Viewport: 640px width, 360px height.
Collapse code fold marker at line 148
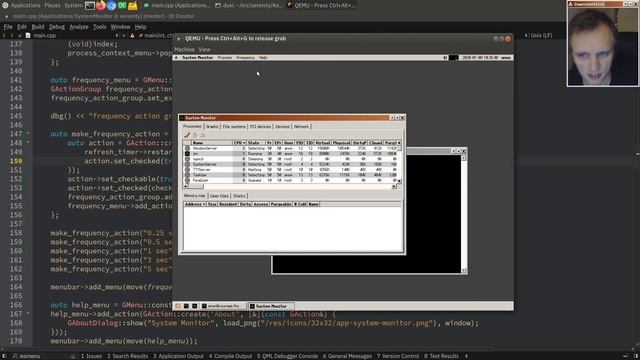point(28,142)
